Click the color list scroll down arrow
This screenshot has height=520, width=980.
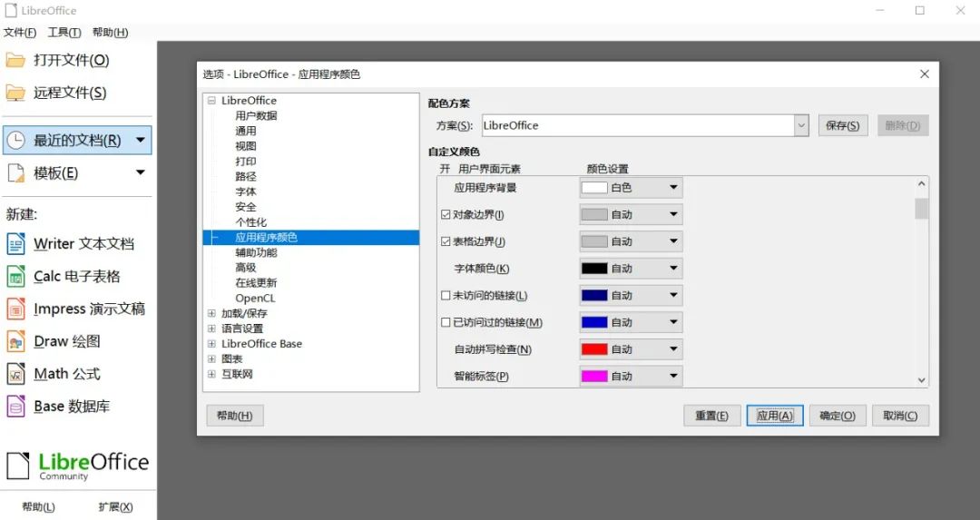921,379
